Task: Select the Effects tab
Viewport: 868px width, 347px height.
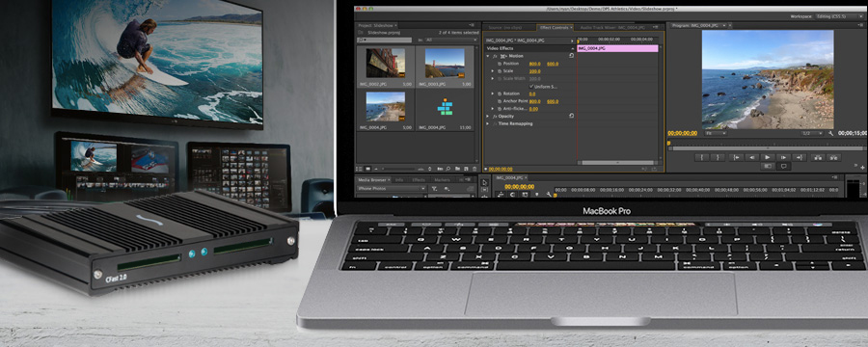Action: pyautogui.click(x=419, y=180)
